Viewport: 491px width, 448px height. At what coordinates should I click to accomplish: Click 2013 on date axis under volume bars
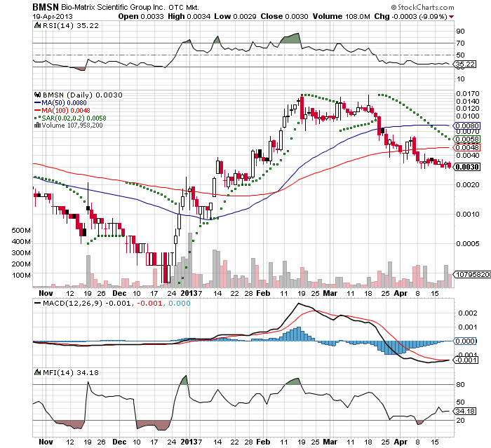tap(189, 293)
